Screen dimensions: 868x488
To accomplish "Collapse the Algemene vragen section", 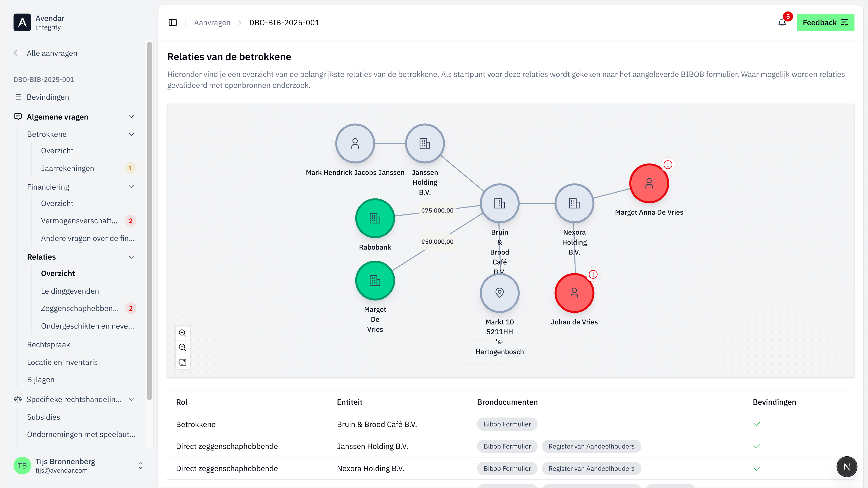I will point(131,117).
